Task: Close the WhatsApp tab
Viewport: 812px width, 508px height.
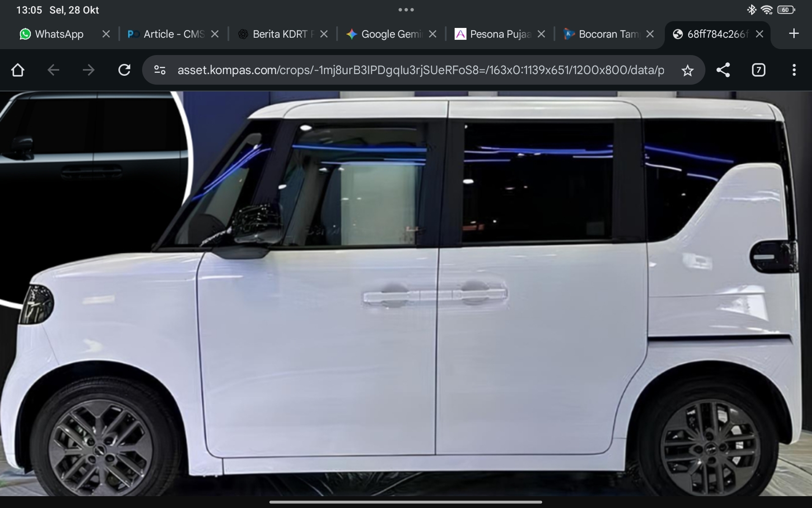Action: (106, 34)
